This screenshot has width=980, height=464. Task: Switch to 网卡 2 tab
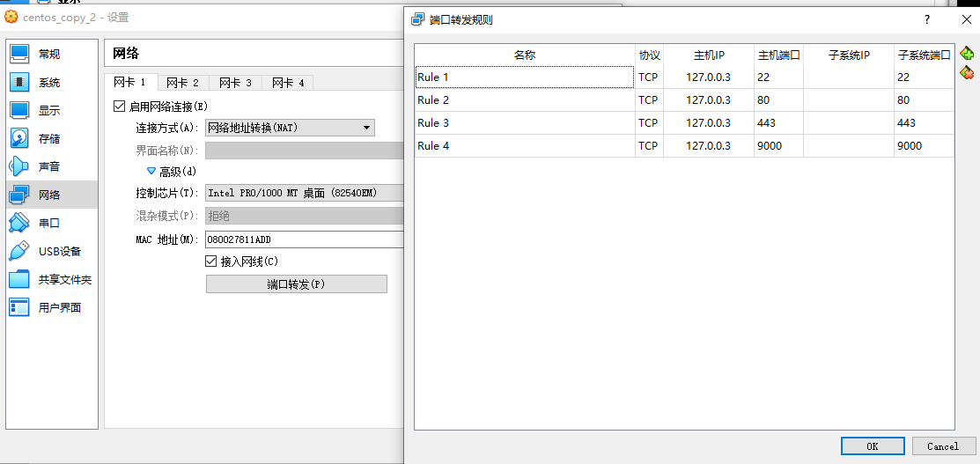182,83
